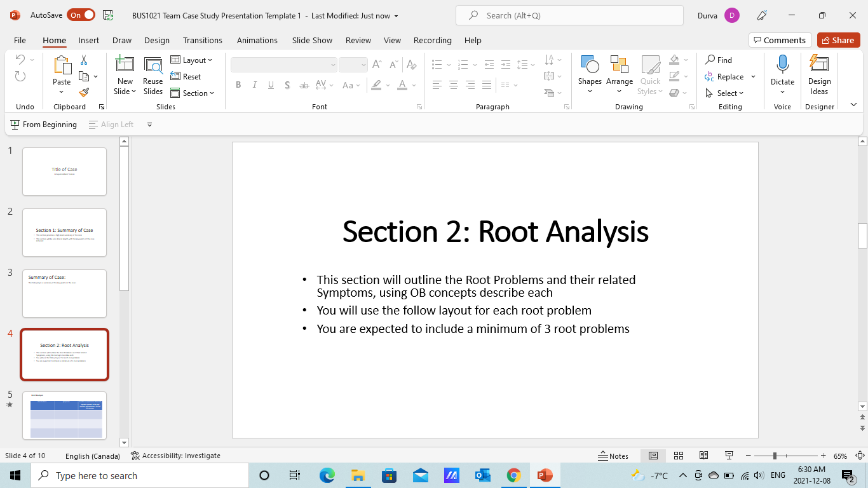The width and height of the screenshot is (868, 488).
Task: Switch to the Slide Show tab
Action: click(312, 40)
